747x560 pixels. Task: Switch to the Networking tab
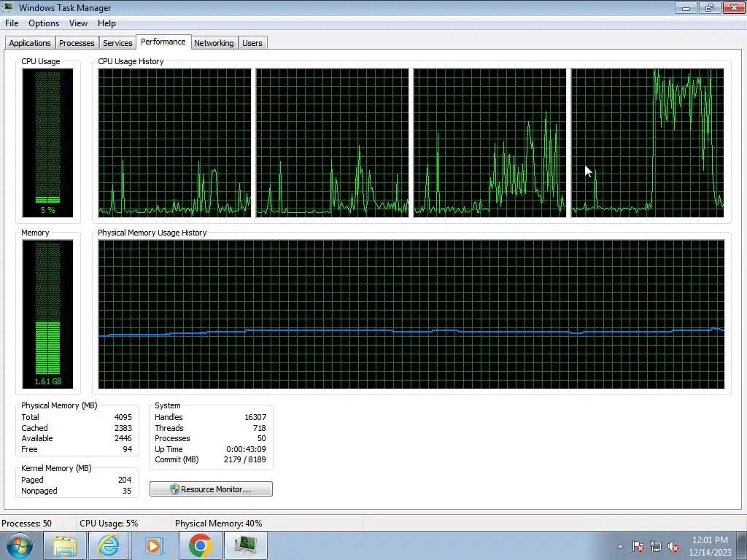tap(214, 43)
